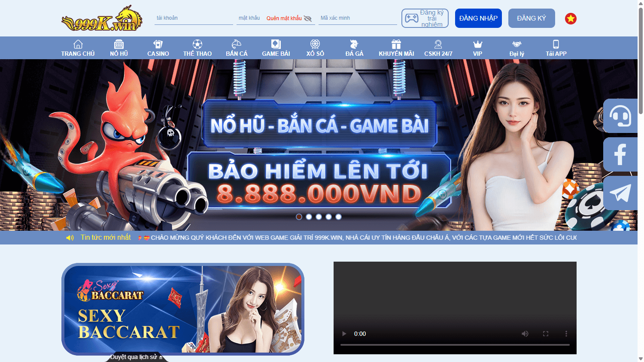Image resolution: width=644 pixels, height=362 pixels.
Task: Click the headset customer support icon
Action: tap(620, 115)
